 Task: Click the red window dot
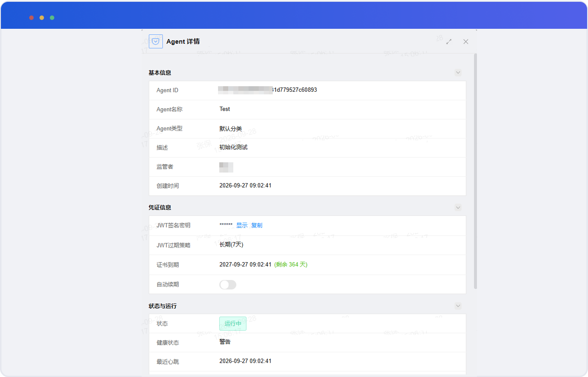[31, 18]
